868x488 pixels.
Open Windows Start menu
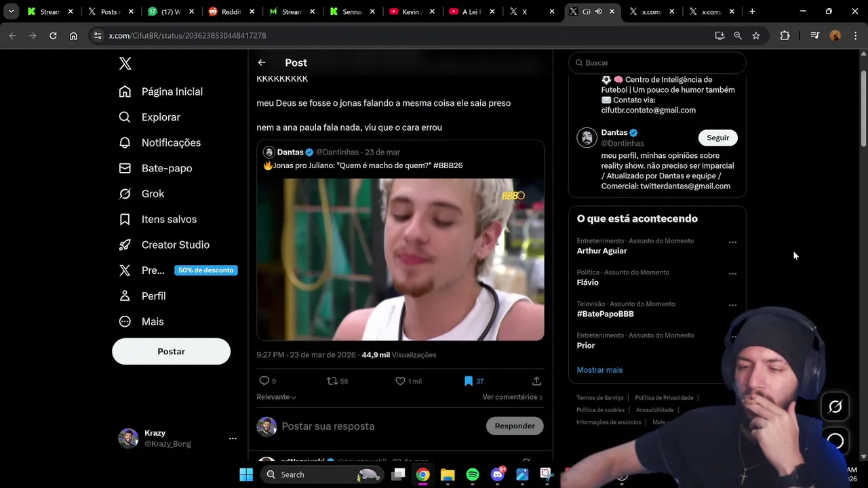coord(246,474)
